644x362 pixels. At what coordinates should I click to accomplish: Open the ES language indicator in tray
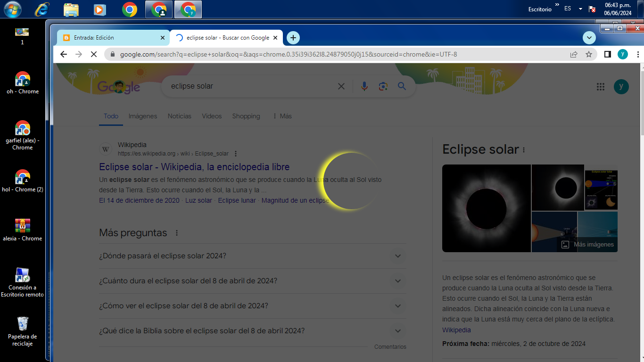click(x=568, y=8)
